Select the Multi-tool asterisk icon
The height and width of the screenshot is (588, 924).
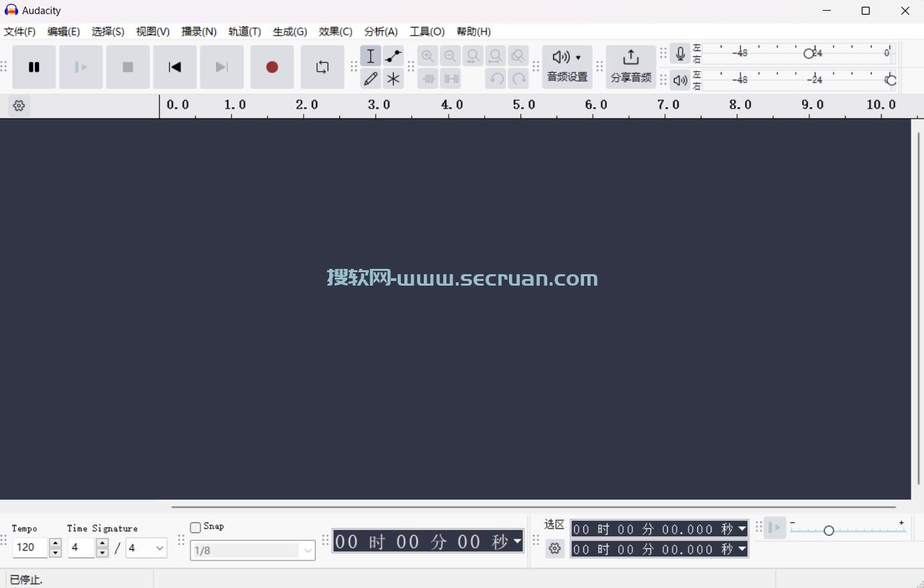tap(394, 79)
